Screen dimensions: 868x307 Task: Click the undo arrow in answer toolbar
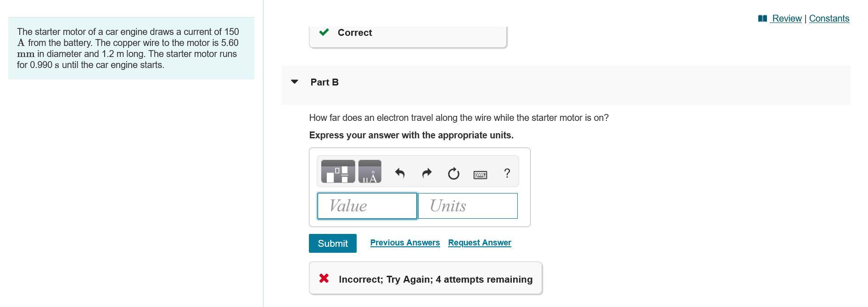pyautogui.click(x=399, y=172)
